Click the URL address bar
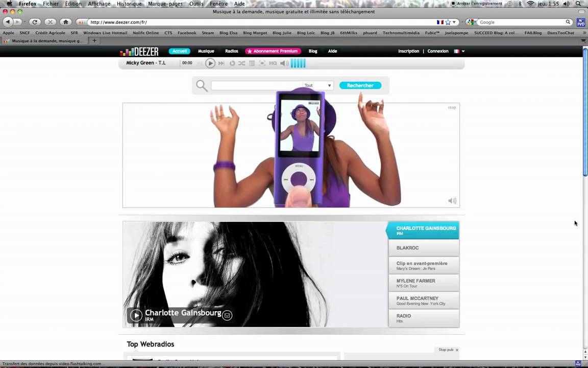 (261, 22)
